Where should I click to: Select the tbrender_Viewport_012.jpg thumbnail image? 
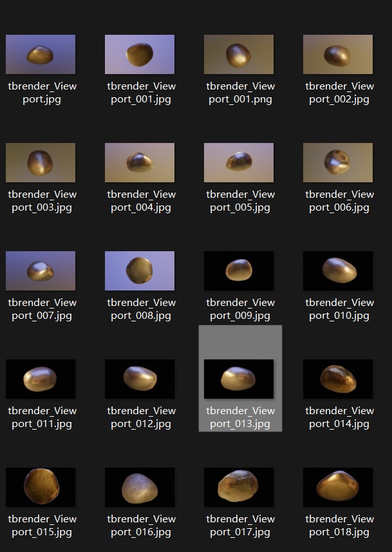click(140, 379)
